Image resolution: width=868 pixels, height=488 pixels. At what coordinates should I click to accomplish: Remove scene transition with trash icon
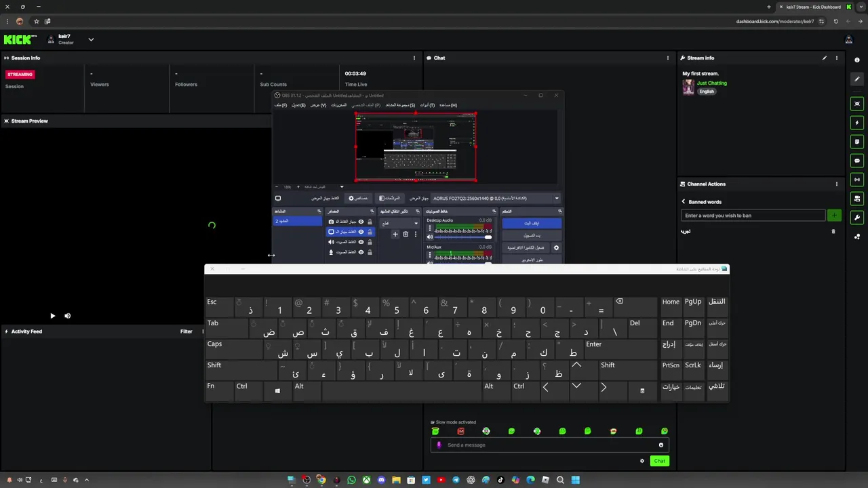click(406, 234)
